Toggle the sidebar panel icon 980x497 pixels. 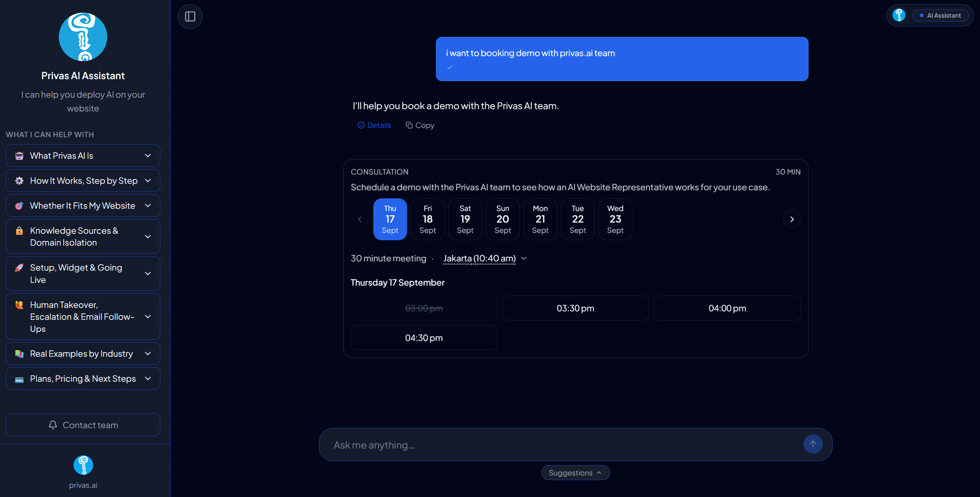tap(190, 17)
